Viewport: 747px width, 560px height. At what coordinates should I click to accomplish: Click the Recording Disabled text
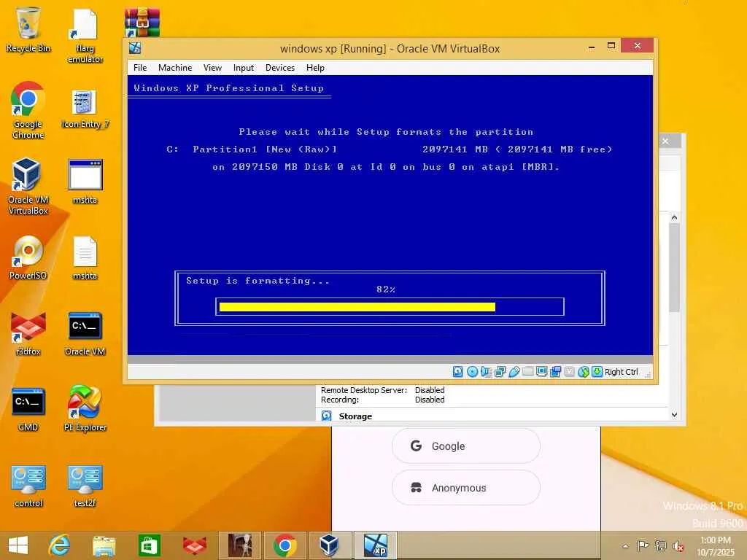pos(382,400)
